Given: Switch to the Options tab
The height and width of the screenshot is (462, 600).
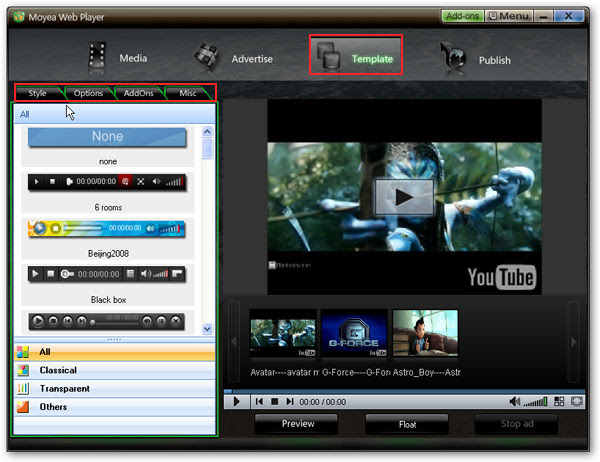Looking at the screenshot, I should (x=88, y=93).
